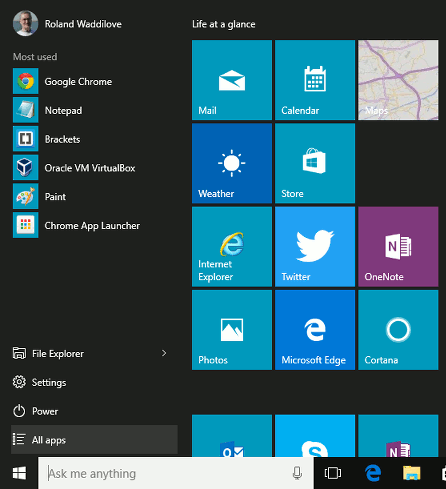This screenshot has width=446, height=489.
Task: Click the Roland Waddilove account picture
Action: coord(25,23)
